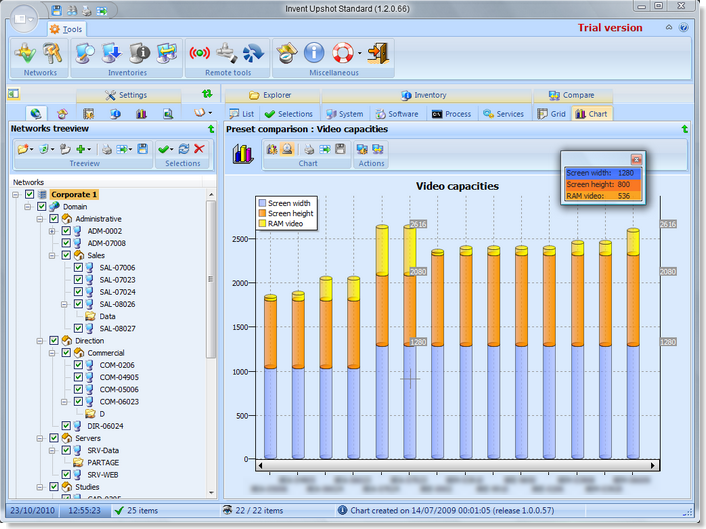Screen dimensions: 706x529
Task: Click the Inventory header button
Action: [x=425, y=95]
